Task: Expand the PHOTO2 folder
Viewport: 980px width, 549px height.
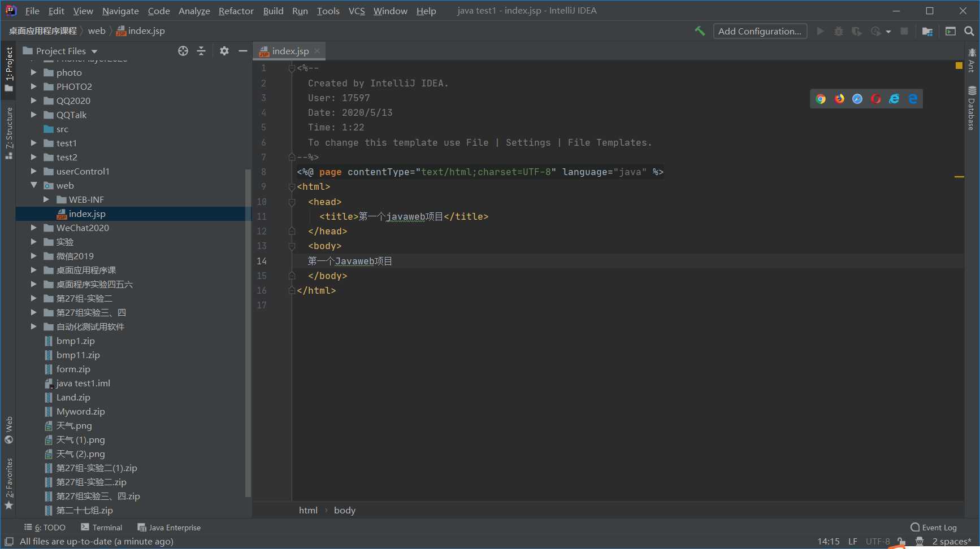Action: point(33,86)
